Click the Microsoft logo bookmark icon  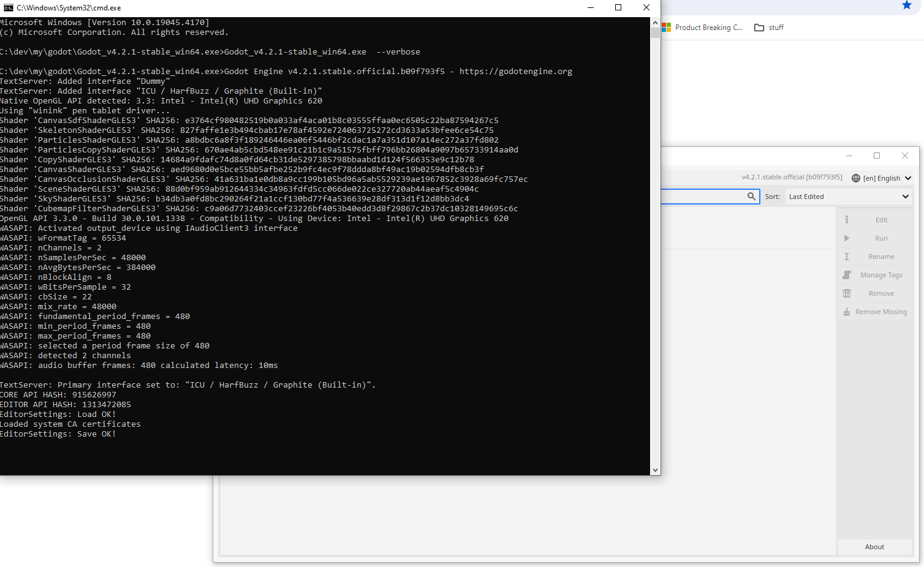(668, 27)
